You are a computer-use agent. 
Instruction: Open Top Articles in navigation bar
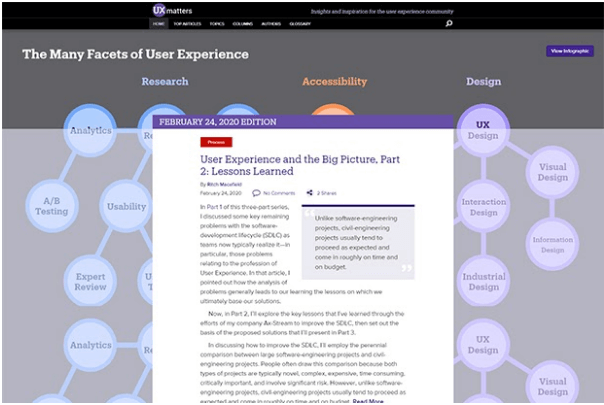(187, 22)
